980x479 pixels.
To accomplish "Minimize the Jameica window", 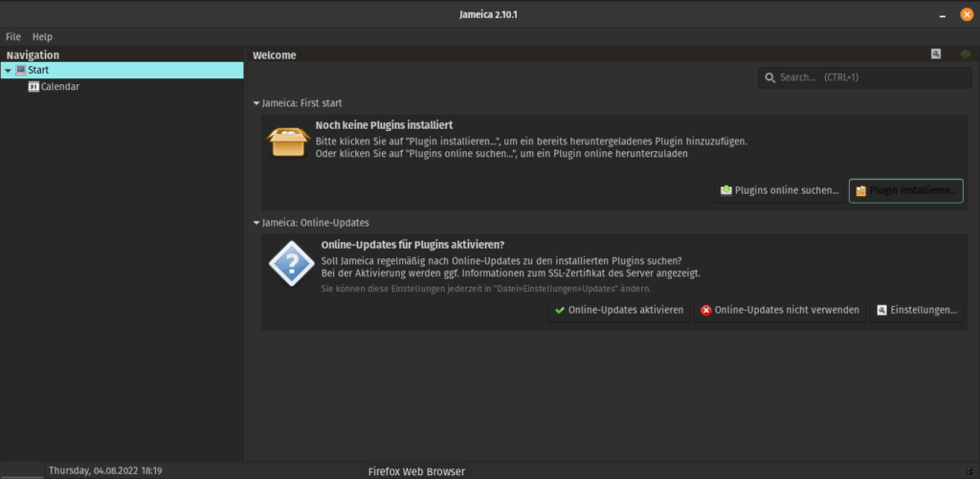I will [x=942, y=15].
